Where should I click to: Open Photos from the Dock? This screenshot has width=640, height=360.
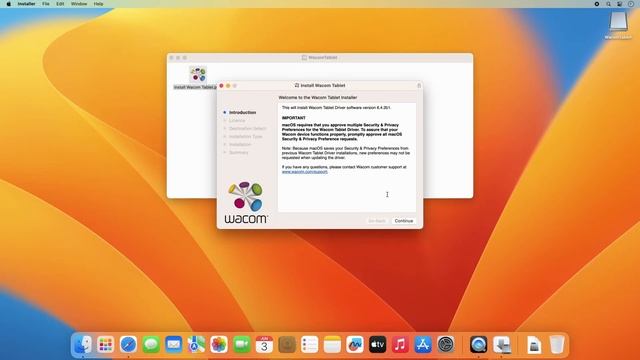(219, 345)
